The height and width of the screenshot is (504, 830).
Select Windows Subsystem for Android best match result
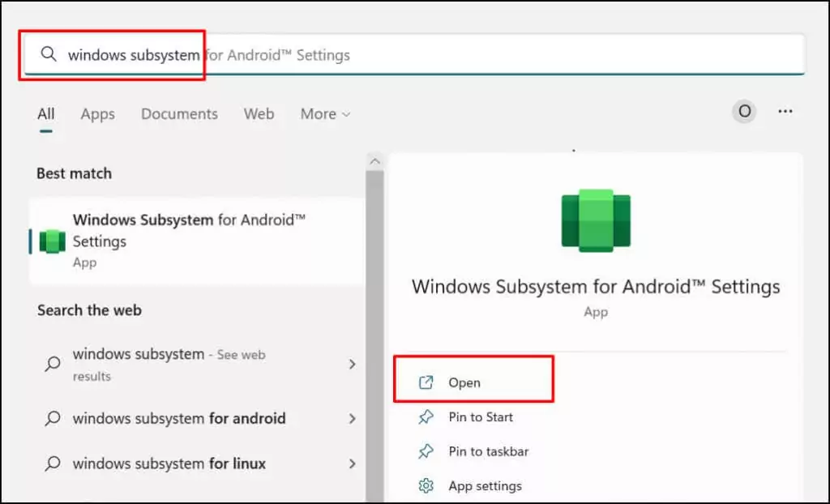tap(197, 241)
